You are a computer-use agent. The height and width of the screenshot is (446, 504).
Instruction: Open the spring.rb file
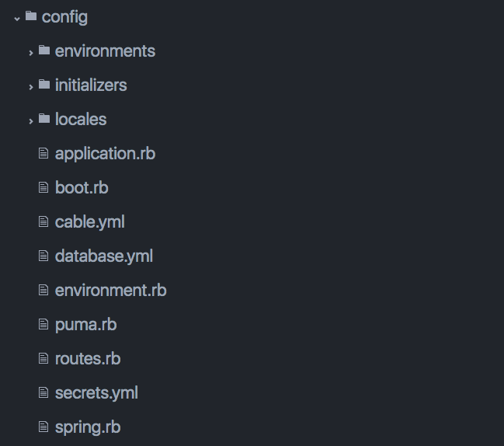[88, 427]
